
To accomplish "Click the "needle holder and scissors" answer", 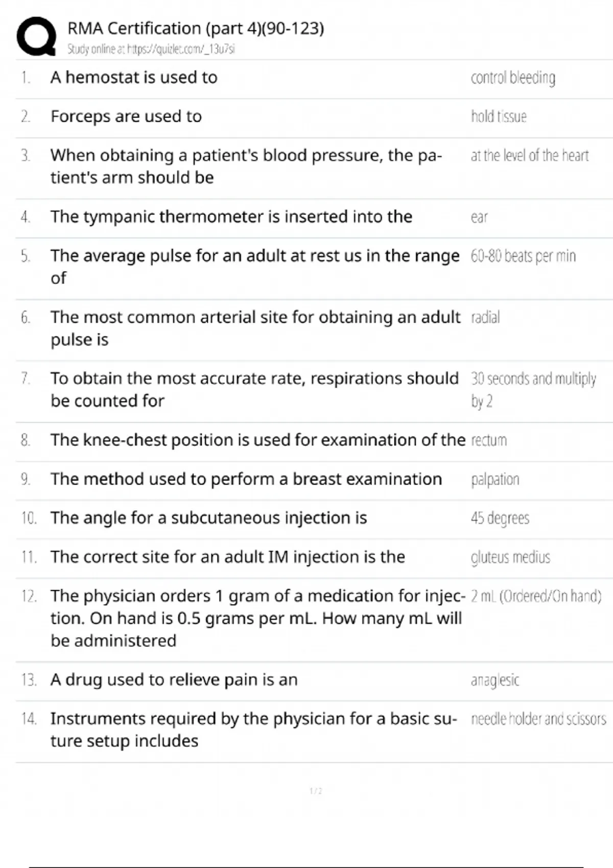I will click(x=538, y=719).
